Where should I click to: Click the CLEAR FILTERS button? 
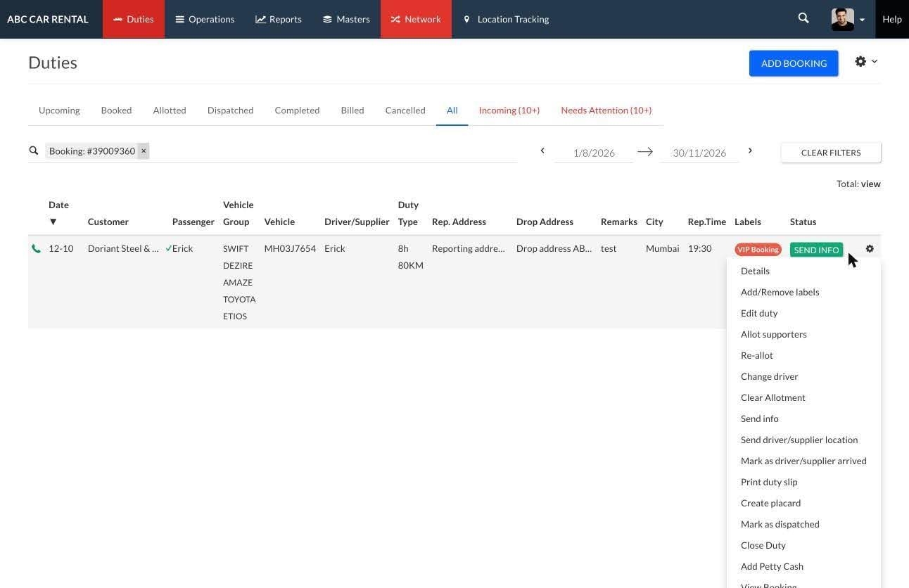[831, 153]
